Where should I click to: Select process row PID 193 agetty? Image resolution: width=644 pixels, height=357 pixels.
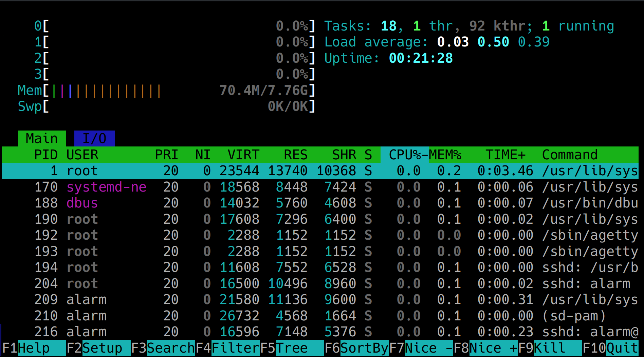tap(320, 251)
